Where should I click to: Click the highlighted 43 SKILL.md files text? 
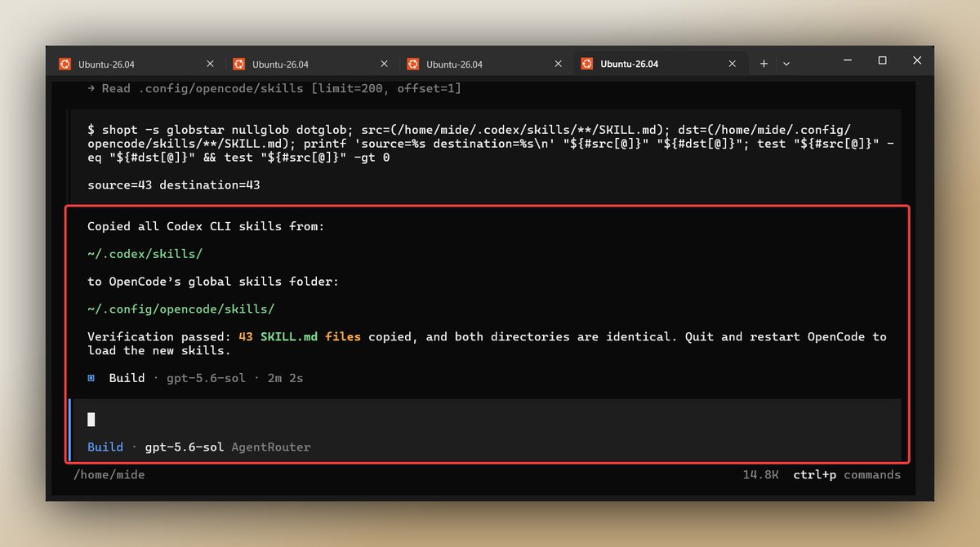point(300,336)
